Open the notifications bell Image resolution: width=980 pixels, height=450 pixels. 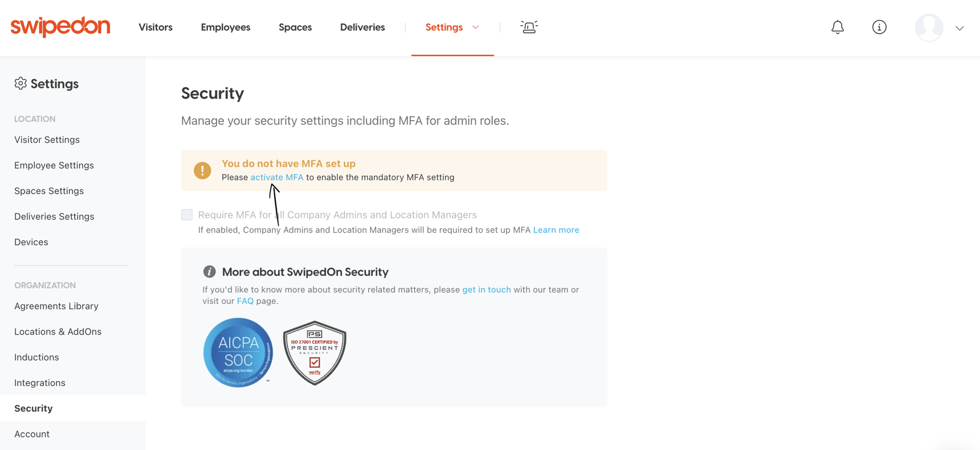838,27
